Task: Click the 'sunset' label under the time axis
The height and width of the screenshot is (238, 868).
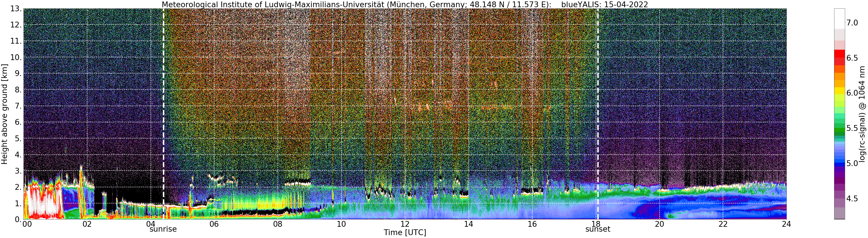Action: 598,229
